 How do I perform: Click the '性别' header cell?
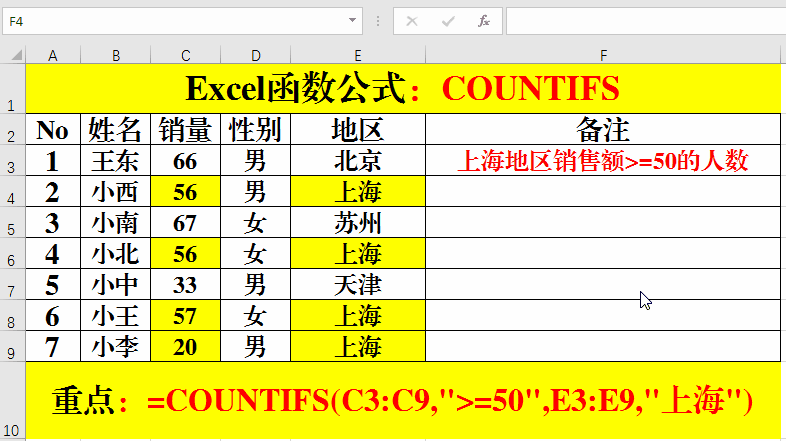[x=256, y=129]
